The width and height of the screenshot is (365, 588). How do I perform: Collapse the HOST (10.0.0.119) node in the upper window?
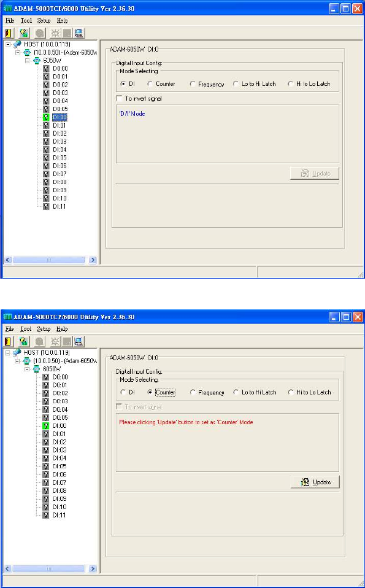point(8,44)
